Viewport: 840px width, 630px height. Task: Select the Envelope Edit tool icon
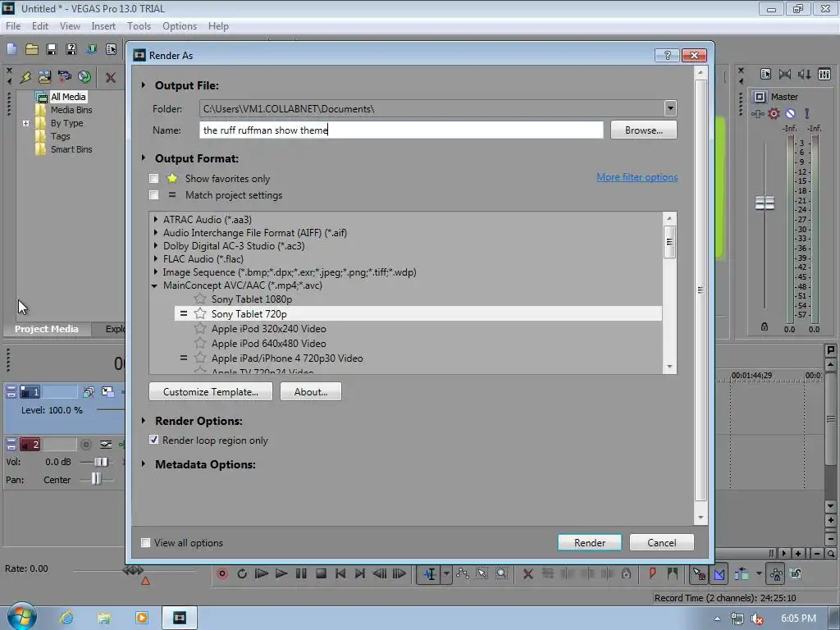click(463, 573)
